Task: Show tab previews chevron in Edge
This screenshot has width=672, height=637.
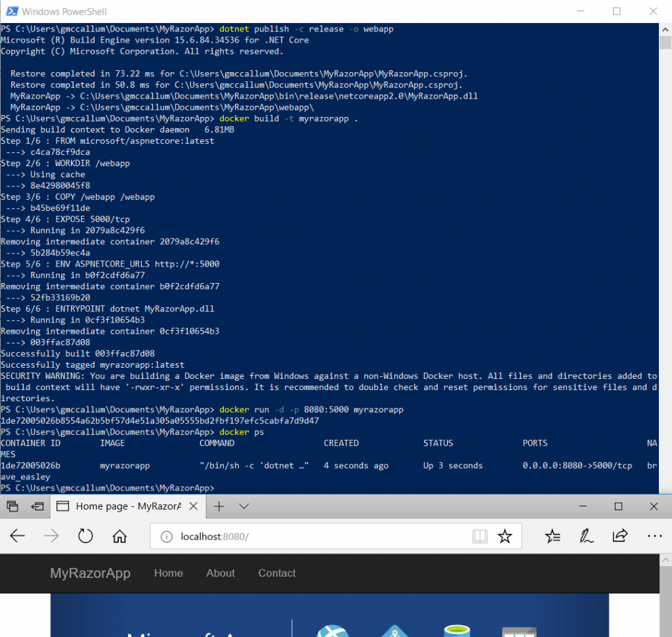Action: click(x=244, y=506)
